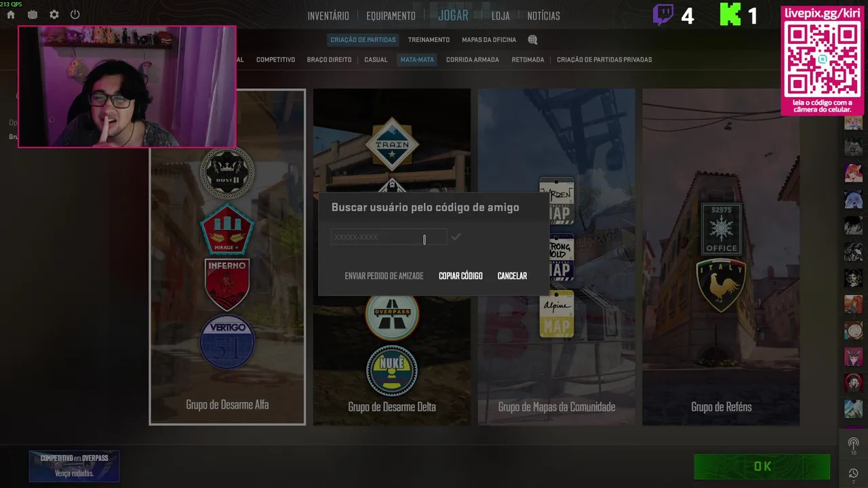Screen dimensions: 868x488
Task: Select the Inferno map badge
Action: tap(227, 284)
